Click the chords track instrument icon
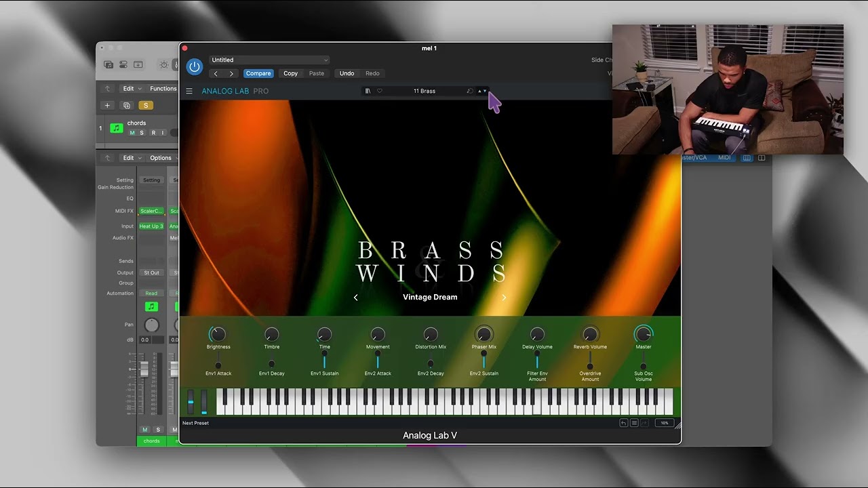 117,128
